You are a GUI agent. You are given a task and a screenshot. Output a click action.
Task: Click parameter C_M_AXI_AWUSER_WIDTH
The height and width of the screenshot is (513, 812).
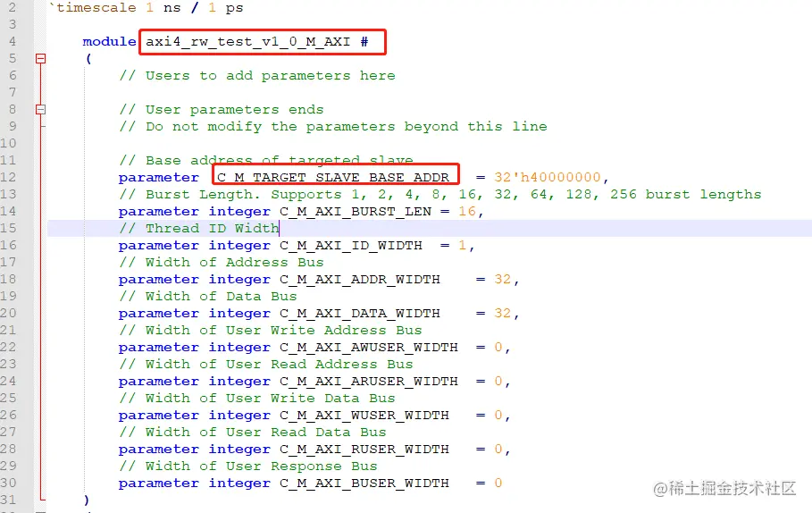(x=369, y=347)
